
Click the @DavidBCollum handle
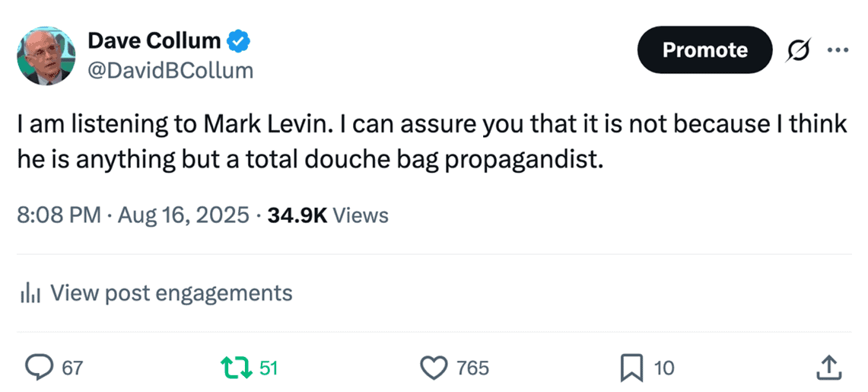click(x=170, y=71)
